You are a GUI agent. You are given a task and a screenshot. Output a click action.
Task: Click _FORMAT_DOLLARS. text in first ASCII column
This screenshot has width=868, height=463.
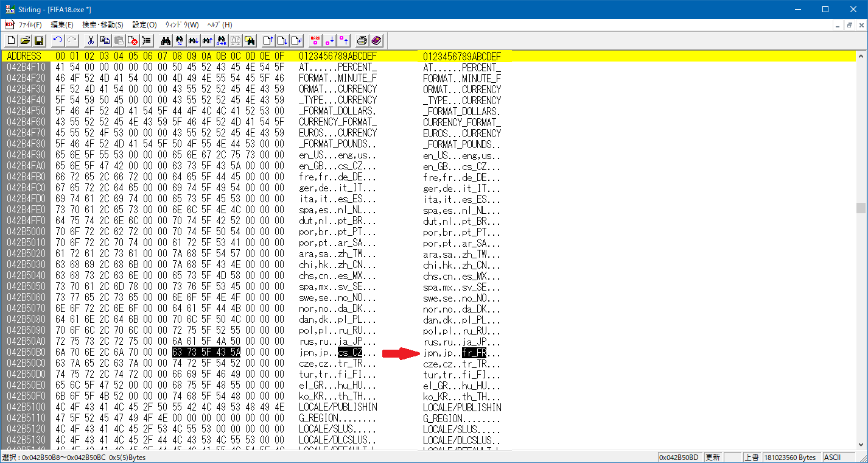click(338, 111)
